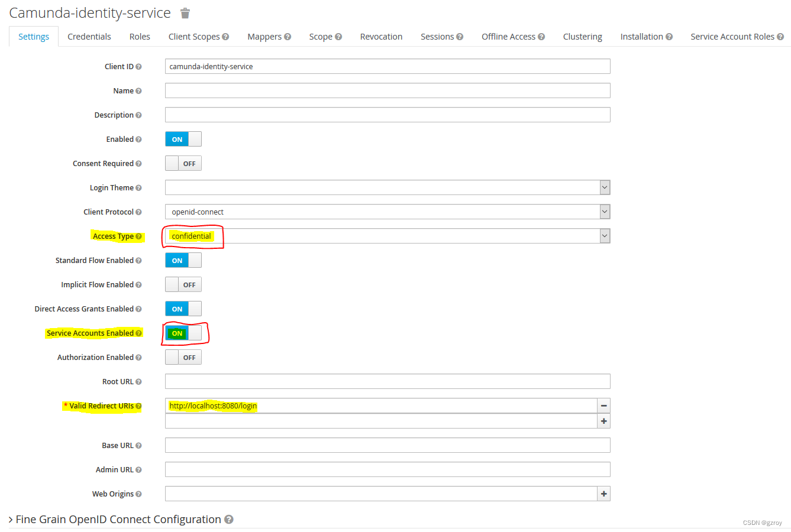Focus the Web Origins input field

click(x=381, y=494)
